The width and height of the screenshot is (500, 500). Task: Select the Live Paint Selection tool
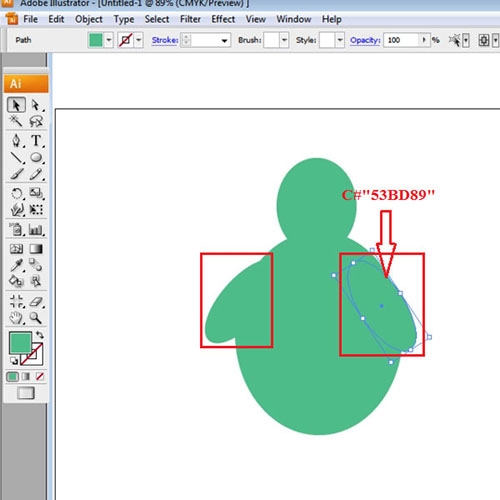(36, 281)
